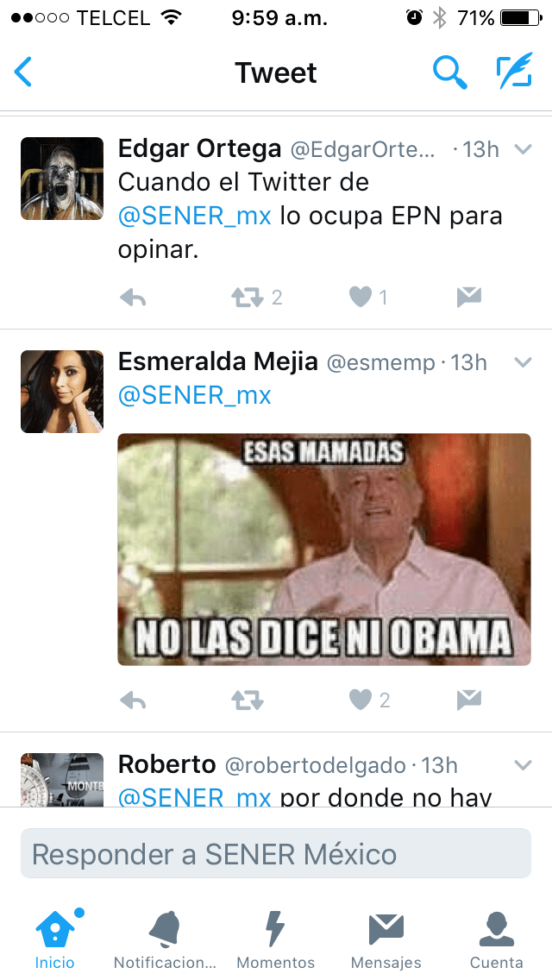552x980 pixels.
Task: Tap the back arrow in header
Action: pyautogui.click(x=23, y=72)
